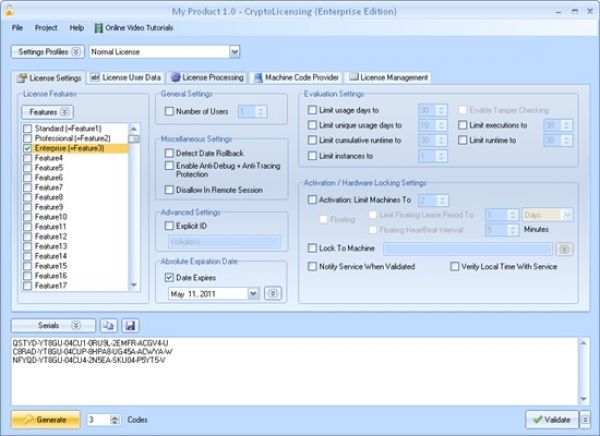Click the serials box scroll down arrow
This screenshot has height=436, width=600.
click(584, 399)
